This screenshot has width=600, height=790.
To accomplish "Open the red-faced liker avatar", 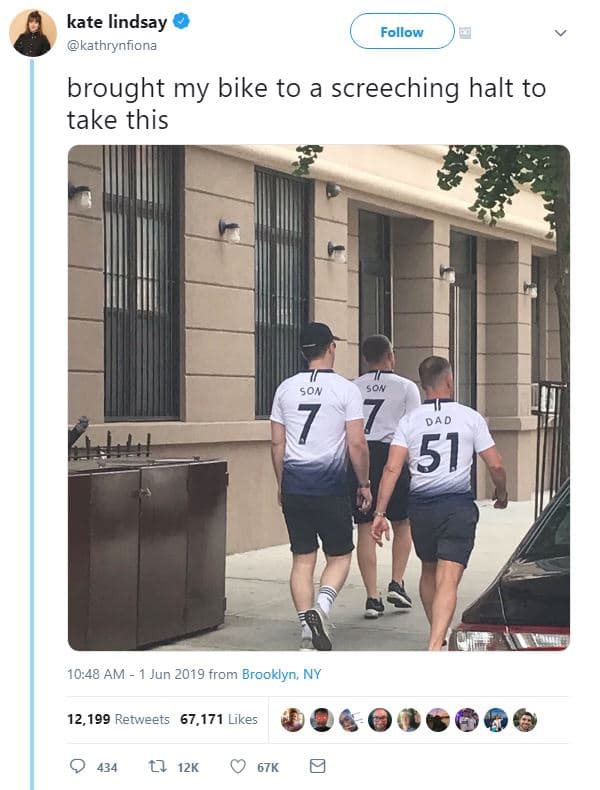I will pos(321,719).
